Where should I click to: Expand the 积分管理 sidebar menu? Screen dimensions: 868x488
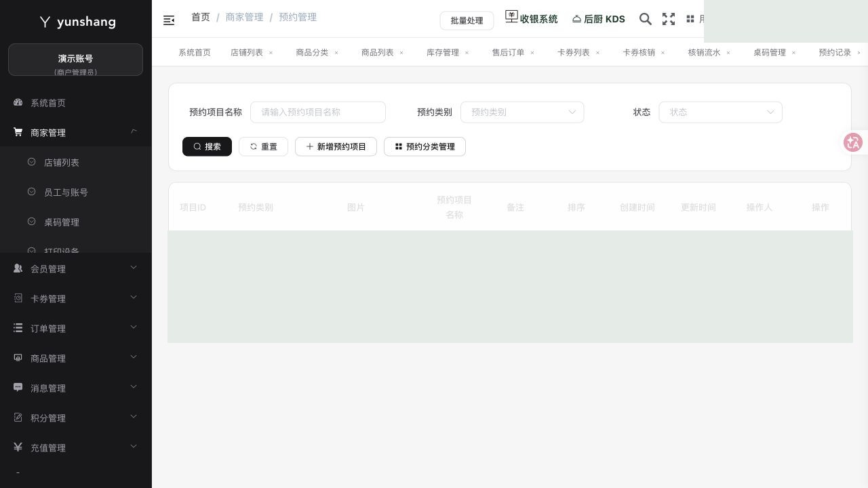76,418
